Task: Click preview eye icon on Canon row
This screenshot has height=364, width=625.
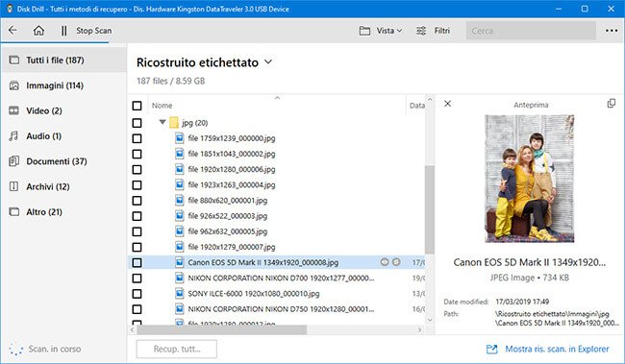Action: click(x=385, y=262)
